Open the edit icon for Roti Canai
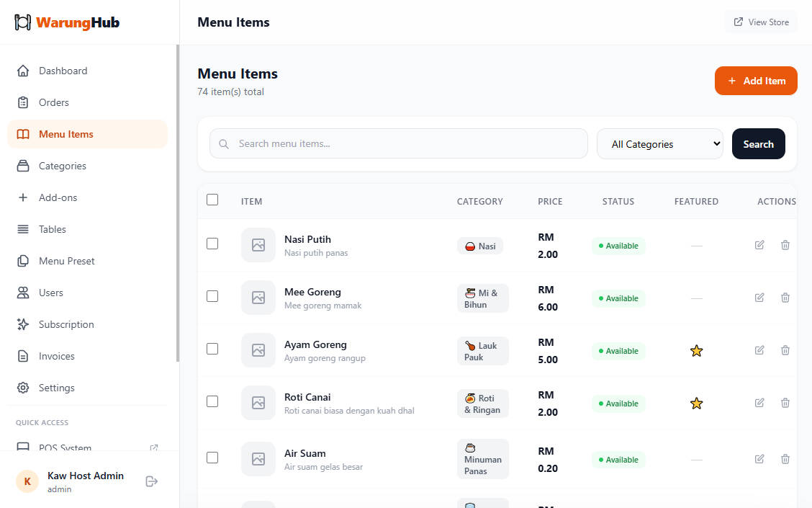The image size is (812, 508). tap(759, 403)
